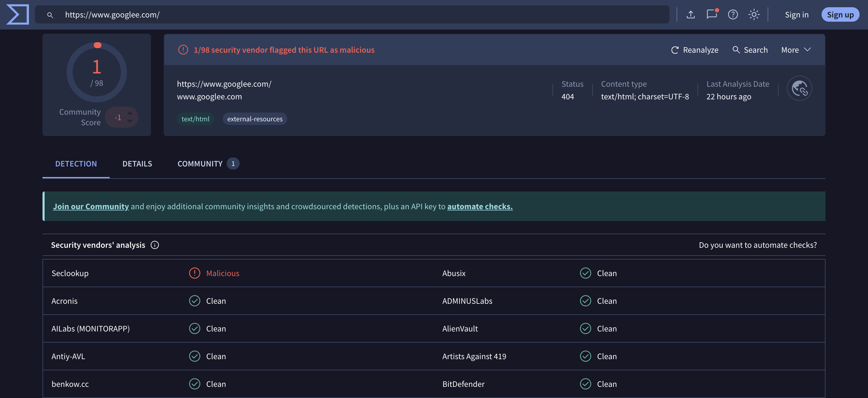Downvote the community score arrow
The width and height of the screenshot is (868, 398).
(x=130, y=121)
